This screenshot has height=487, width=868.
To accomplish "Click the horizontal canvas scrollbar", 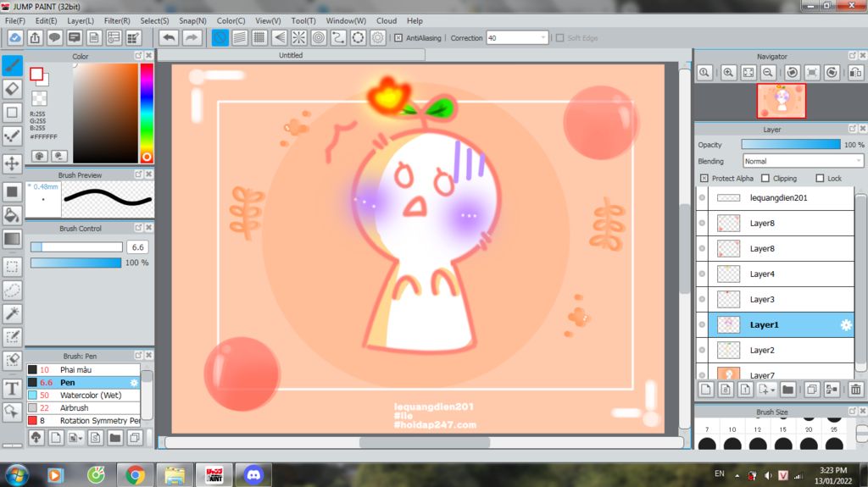I will [x=424, y=442].
